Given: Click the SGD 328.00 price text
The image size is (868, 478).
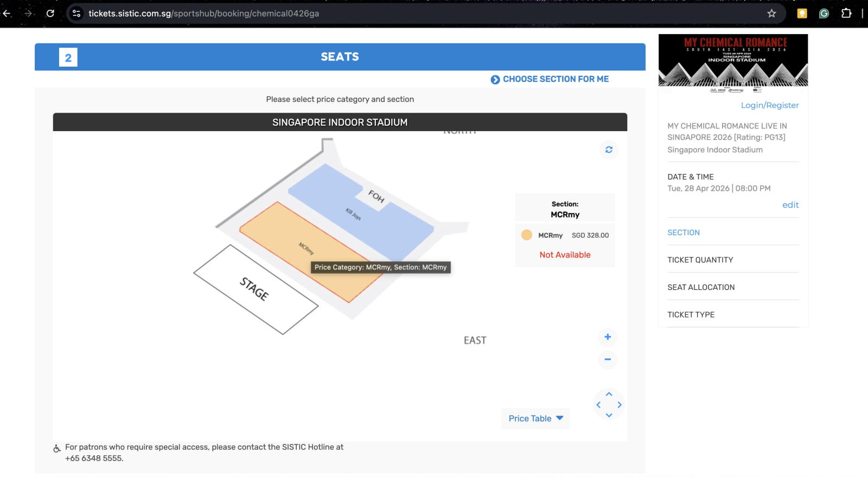Looking at the screenshot, I should [x=590, y=235].
